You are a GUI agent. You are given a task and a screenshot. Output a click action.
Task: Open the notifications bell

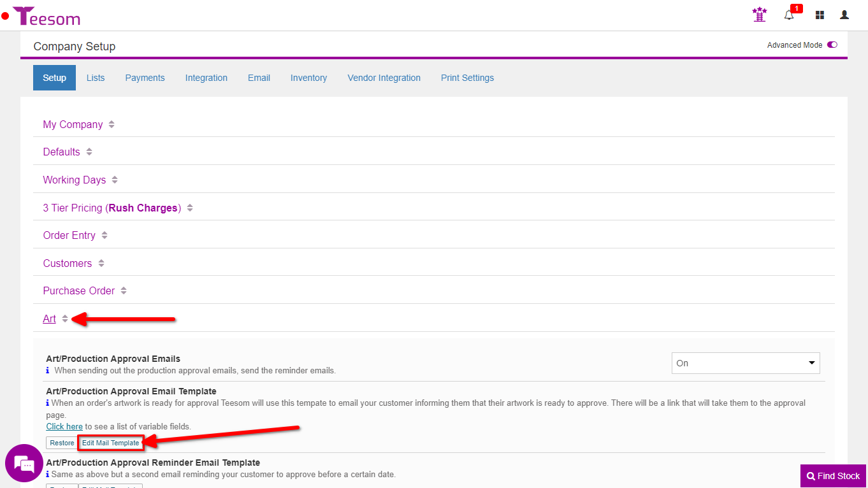tap(789, 15)
